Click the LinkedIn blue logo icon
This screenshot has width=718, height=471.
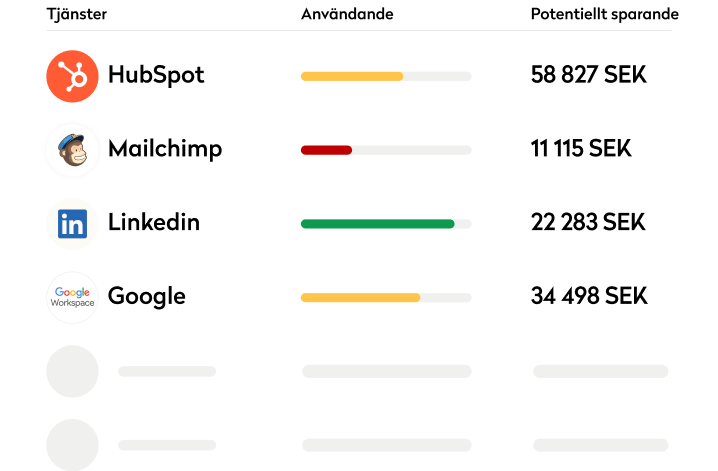click(72, 224)
